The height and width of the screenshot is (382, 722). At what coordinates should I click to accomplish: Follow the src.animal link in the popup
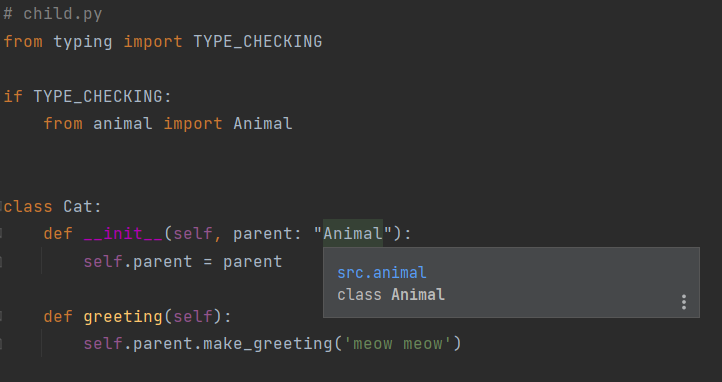point(382,272)
